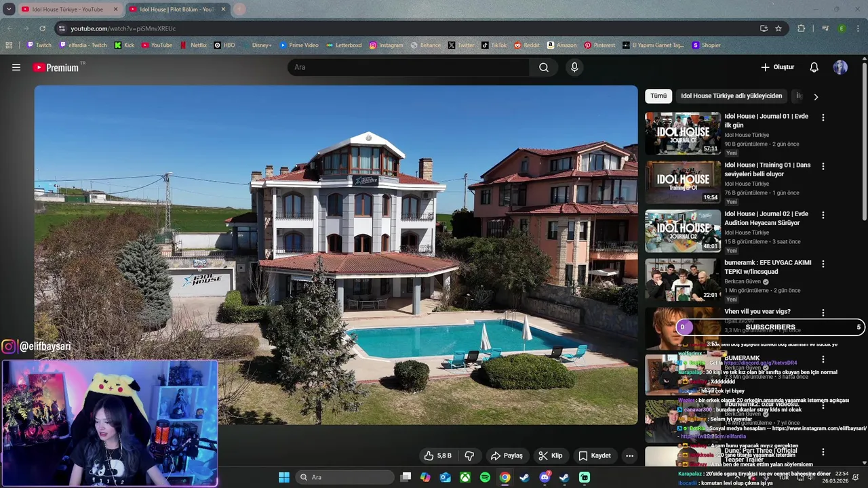The image size is (868, 488).
Task: Click the search magnifier button
Action: pos(543,67)
